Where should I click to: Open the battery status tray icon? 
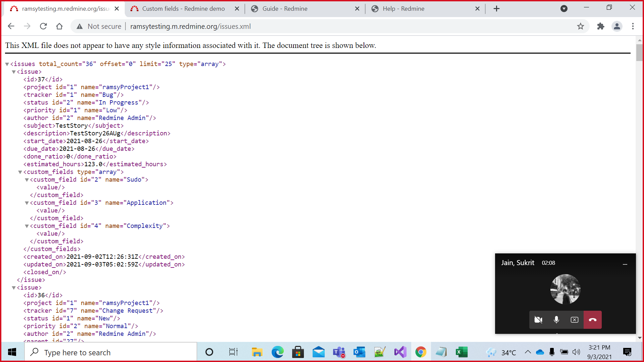click(x=564, y=352)
